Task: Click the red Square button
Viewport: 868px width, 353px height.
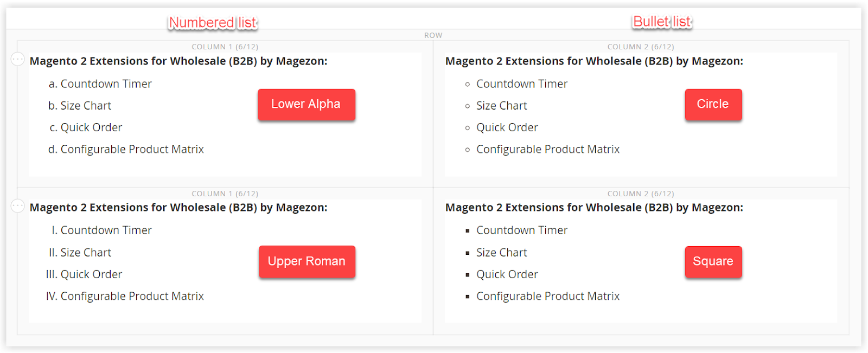Action: (x=713, y=261)
